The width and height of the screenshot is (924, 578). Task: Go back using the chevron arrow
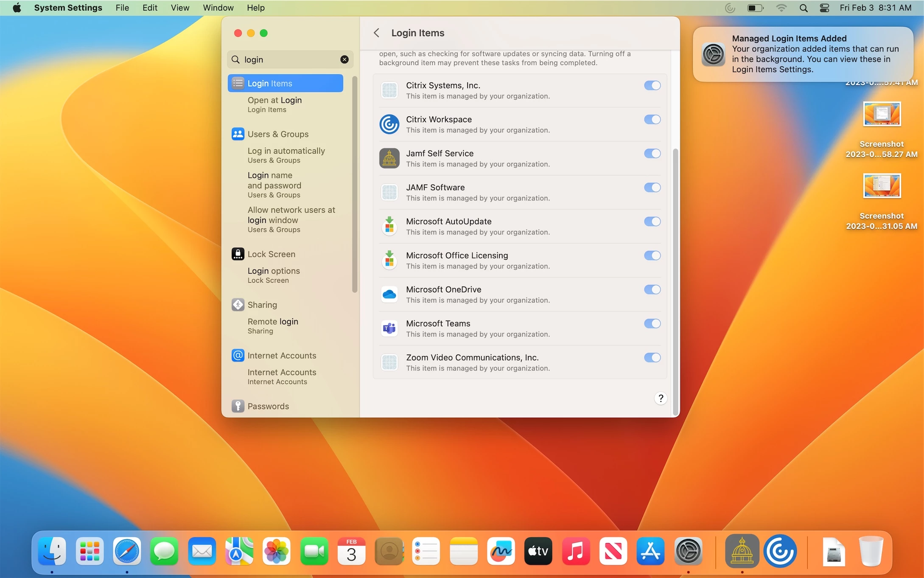376,33
